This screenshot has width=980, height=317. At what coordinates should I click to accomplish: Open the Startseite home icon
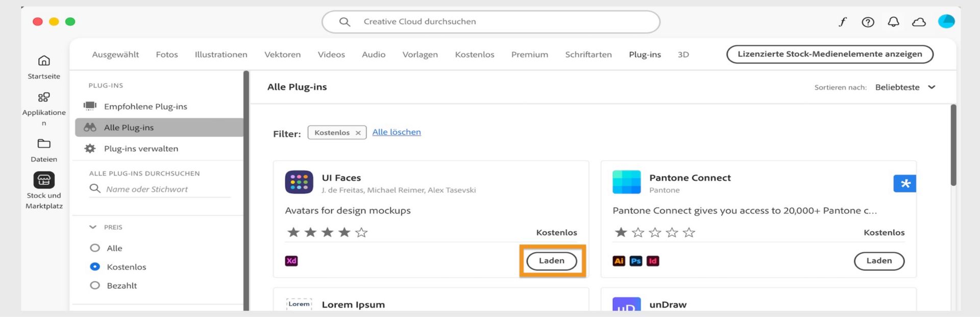pos(44,61)
